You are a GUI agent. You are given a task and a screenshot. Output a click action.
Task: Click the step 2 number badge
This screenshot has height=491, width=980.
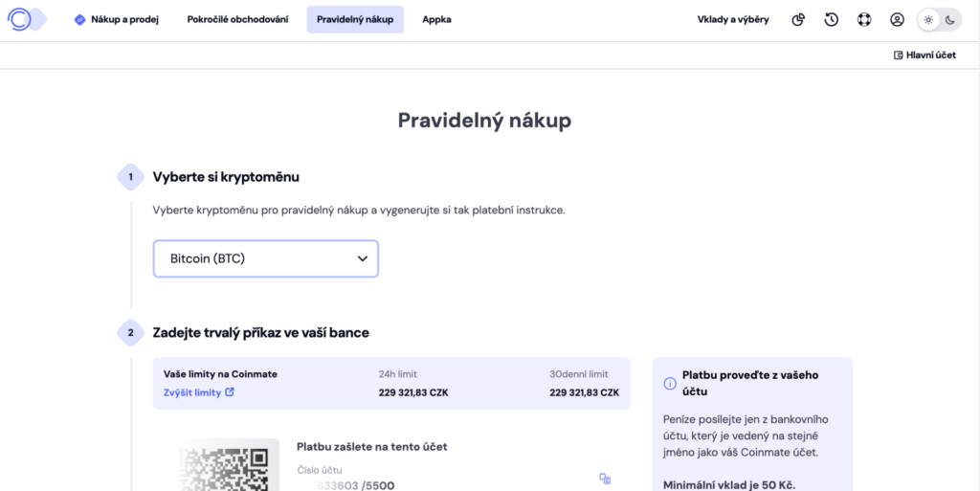(130, 333)
